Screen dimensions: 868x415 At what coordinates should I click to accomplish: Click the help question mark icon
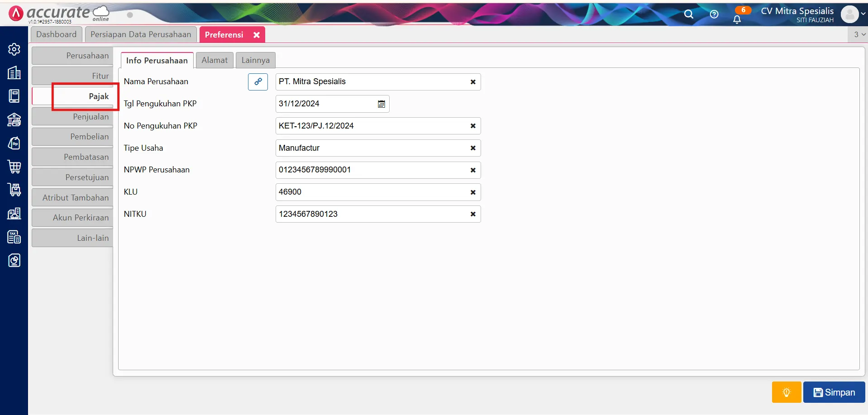coord(714,14)
